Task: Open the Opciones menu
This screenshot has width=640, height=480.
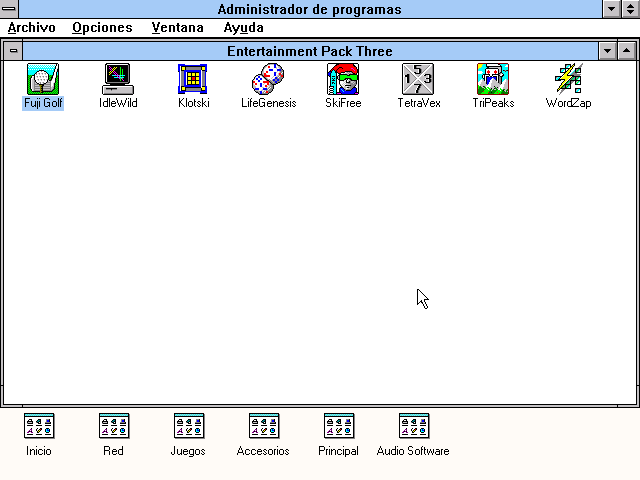Action: click(x=102, y=28)
